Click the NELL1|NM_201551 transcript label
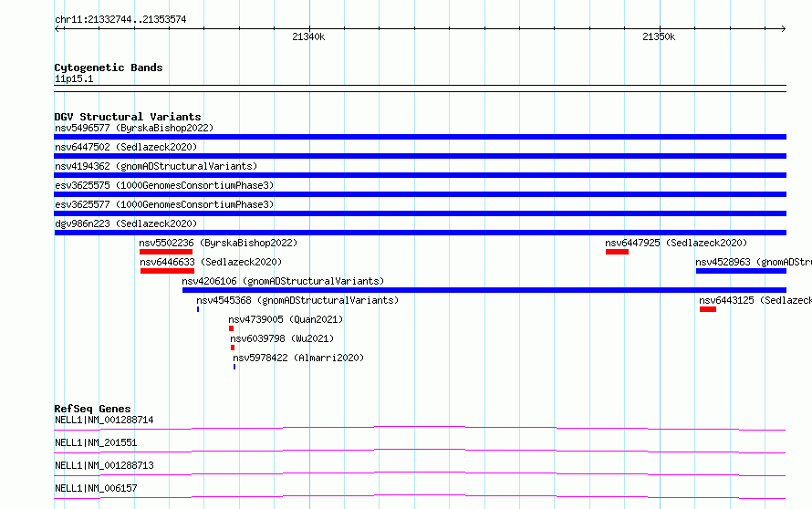 tap(96, 442)
